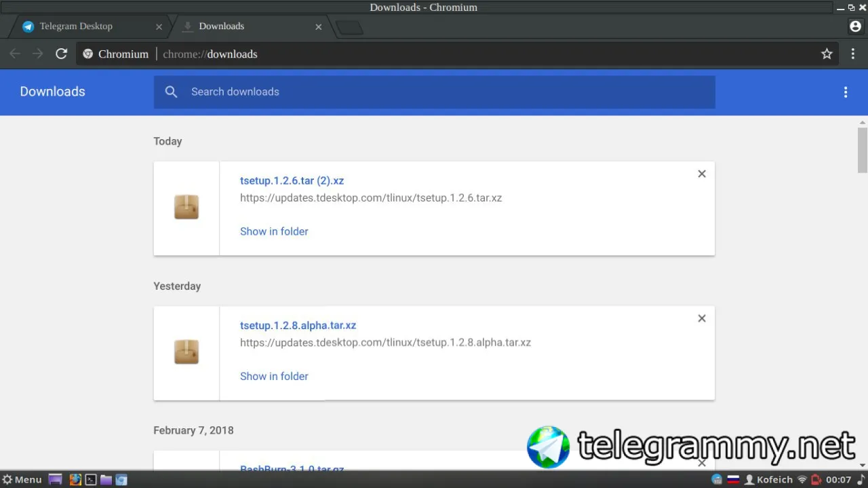This screenshot has height=488, width=868.
Task: Open the taskbar Menu launcher
Action: pyautogui.click(x=22, y=479)
